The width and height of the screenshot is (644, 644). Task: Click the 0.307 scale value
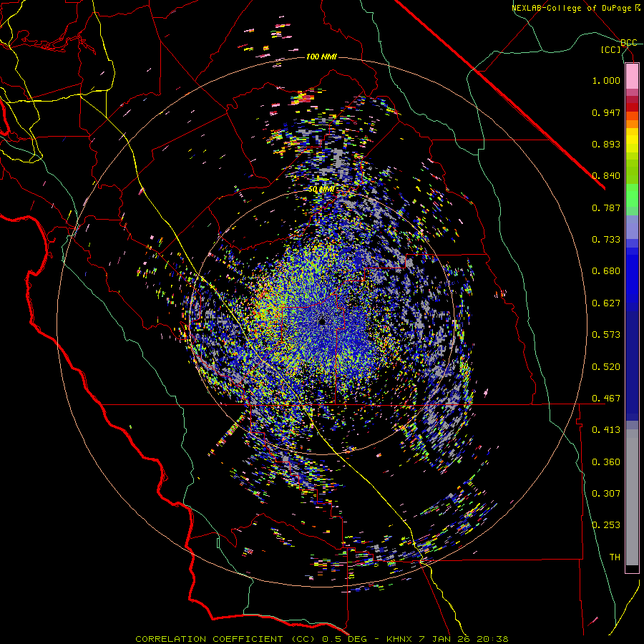click(x=606, y=494)
